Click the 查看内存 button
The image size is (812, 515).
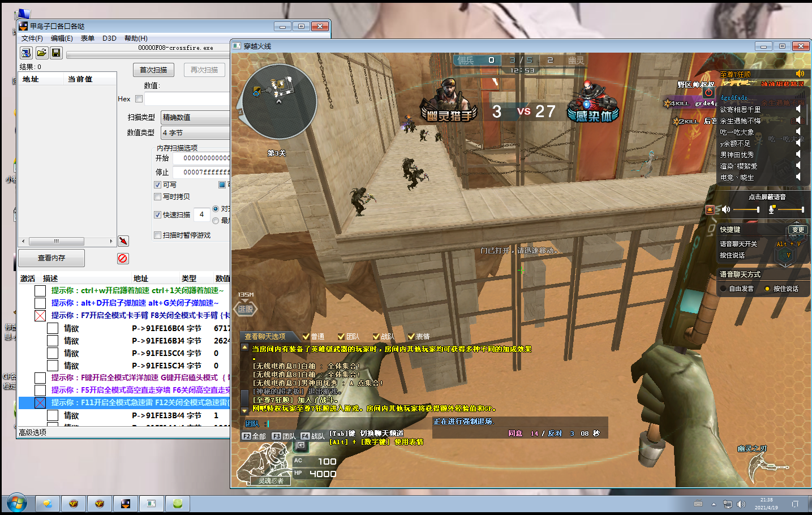tap(51, 257)
